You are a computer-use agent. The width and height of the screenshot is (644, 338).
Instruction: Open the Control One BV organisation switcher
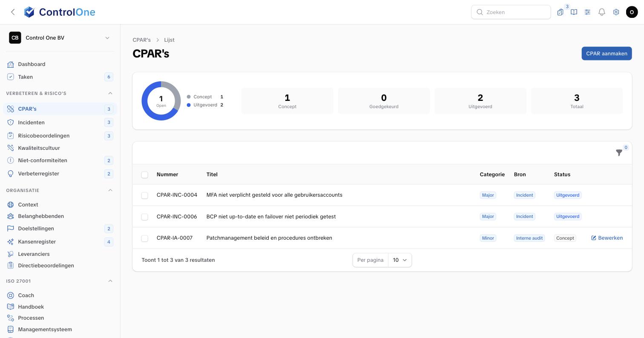pos(60,37)
